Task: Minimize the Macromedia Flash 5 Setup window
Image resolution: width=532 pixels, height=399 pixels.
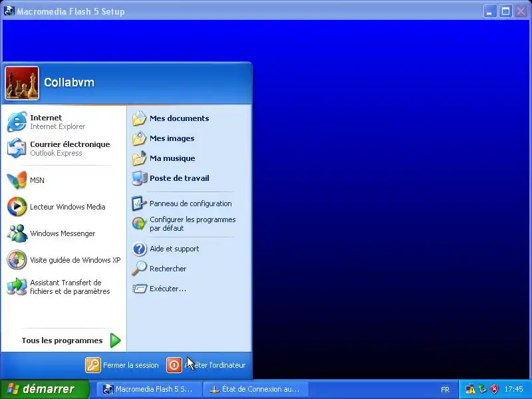Action: pyautogui.click(x=489, y=11)
